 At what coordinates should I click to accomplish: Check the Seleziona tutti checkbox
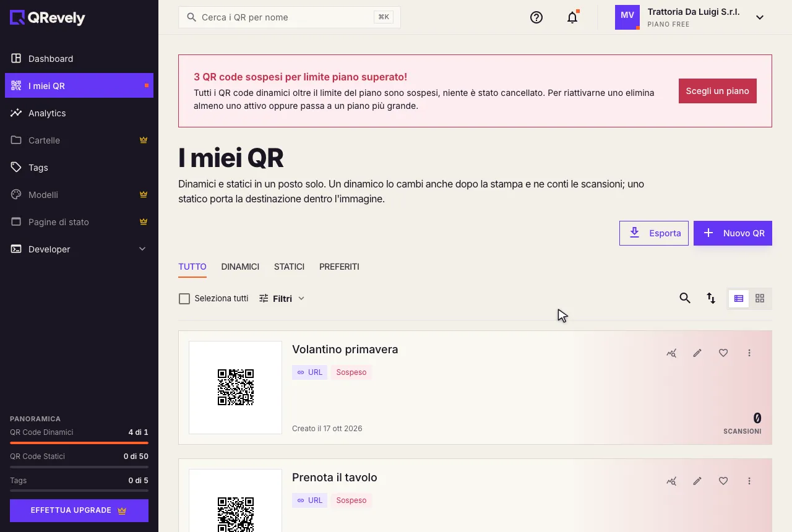click(x=184, y=299)
